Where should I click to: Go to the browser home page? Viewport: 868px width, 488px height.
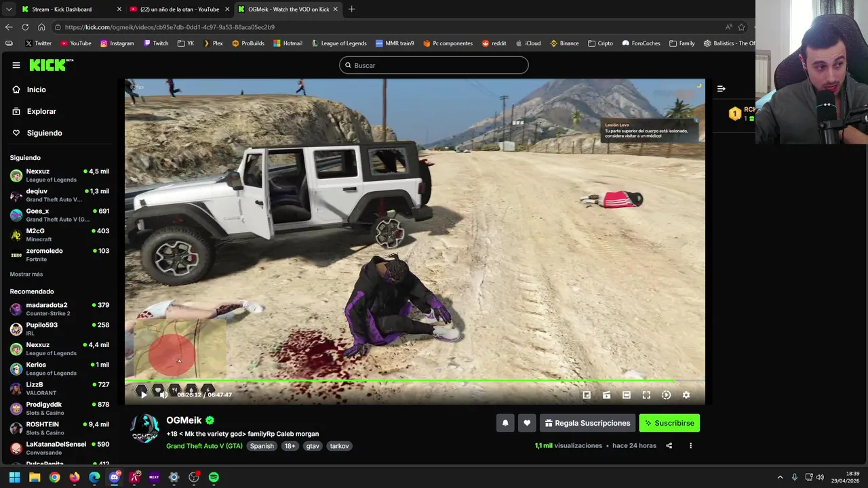click(x=41, y=27)
